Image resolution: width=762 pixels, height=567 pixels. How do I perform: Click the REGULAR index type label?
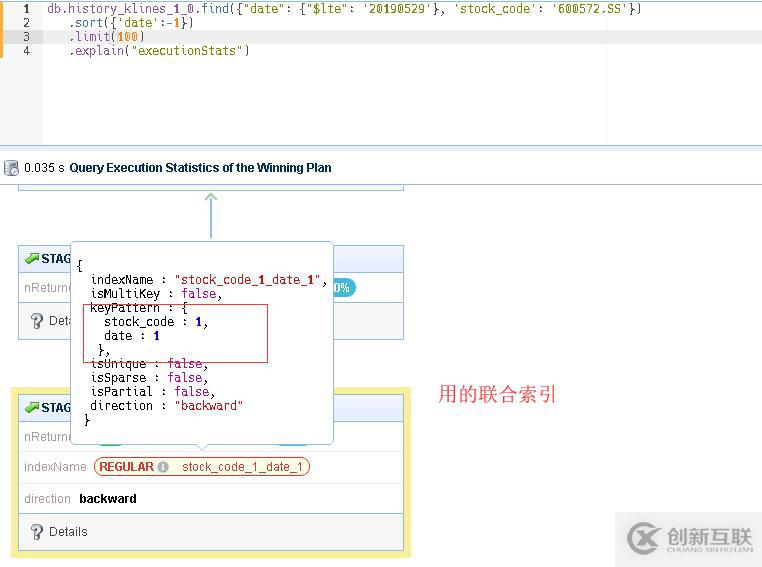126,467
